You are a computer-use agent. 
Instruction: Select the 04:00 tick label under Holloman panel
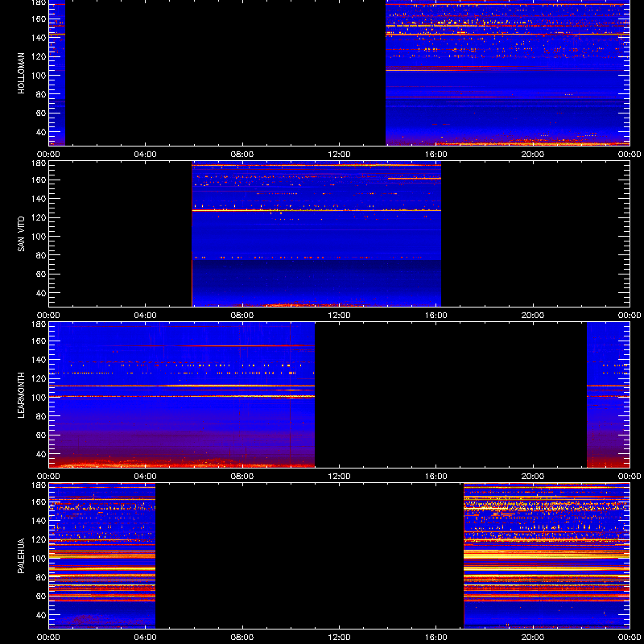click(146, 155)
